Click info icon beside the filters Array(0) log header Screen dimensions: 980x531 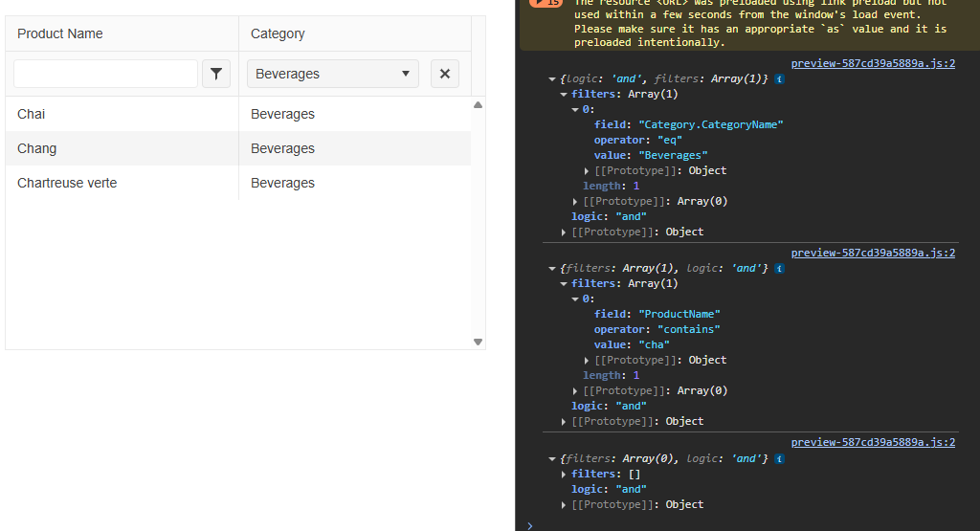click(779, 458)
